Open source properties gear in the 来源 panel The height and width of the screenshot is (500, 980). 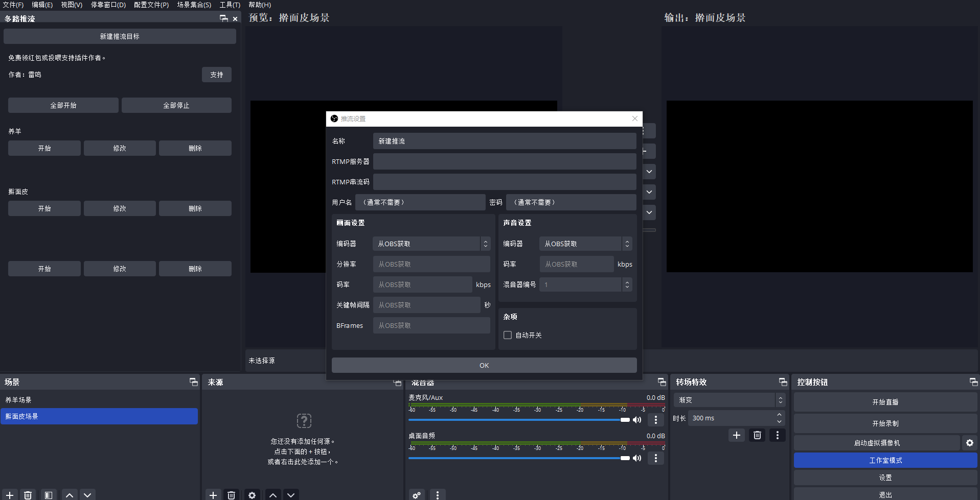point(252,495)
